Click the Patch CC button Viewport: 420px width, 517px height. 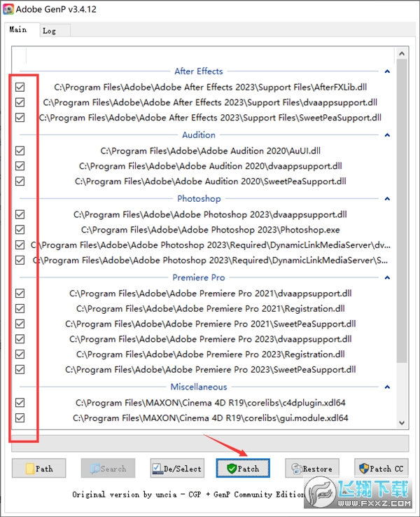click(381, 468)
